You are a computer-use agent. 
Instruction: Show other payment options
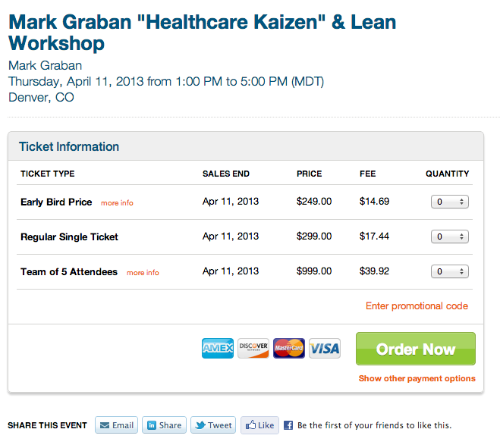point(417,378)
